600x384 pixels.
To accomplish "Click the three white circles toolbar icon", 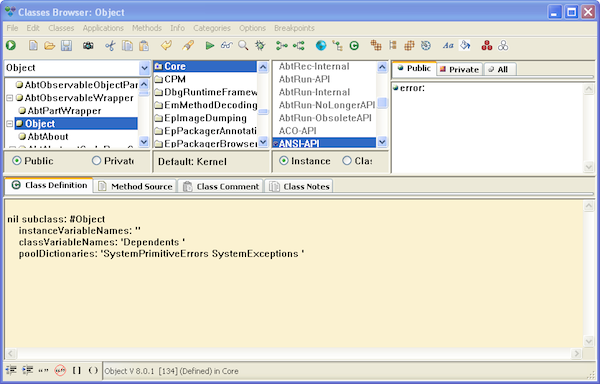I will point(503,46).
